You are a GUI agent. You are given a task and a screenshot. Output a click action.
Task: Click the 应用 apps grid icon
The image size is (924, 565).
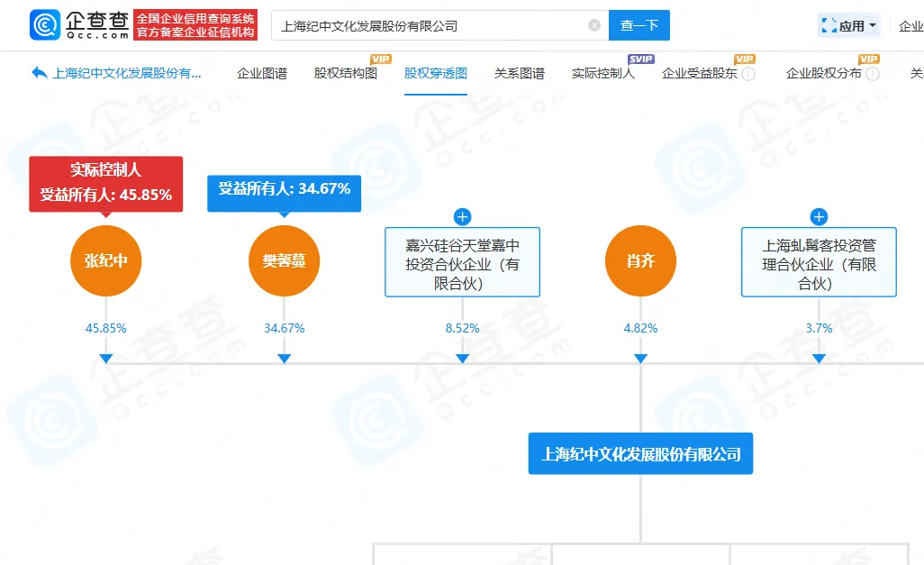click(828, 26)
